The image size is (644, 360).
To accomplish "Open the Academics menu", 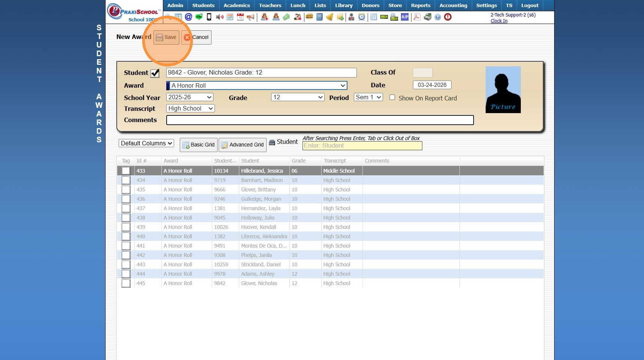I will pyautogui.click(x=237, y=5).
